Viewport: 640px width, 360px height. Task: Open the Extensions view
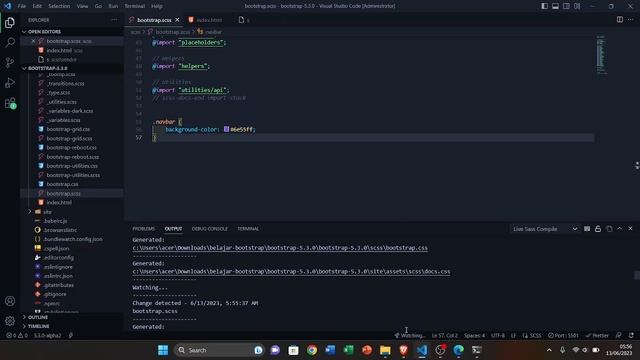(x=10, y=103)
